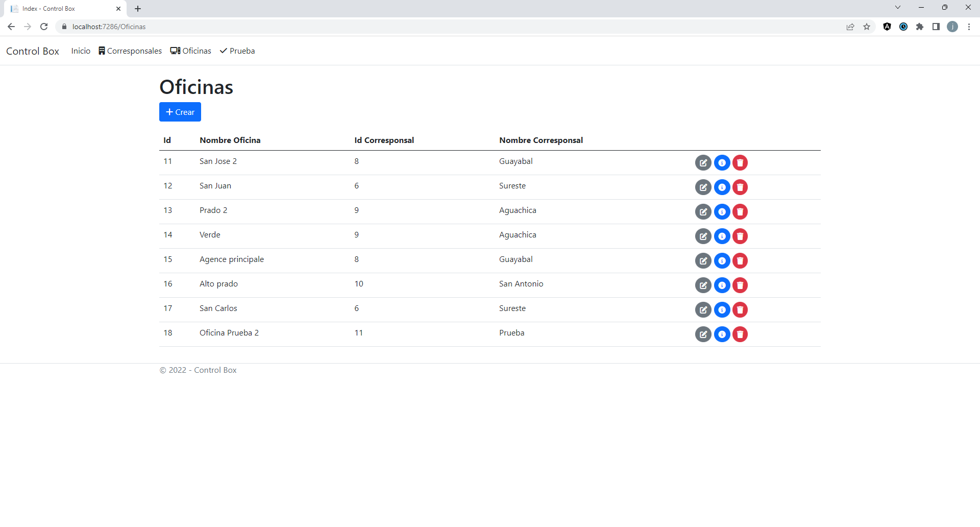The height and width of the screenshot is (527, 980).
Task: Click the Crear button
Action: click(x=180, y=112)
